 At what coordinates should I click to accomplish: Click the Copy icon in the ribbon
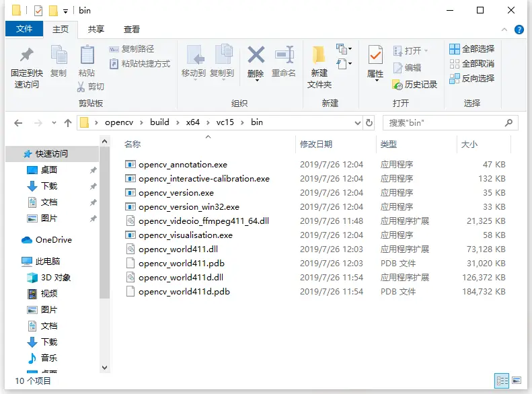coord(59,54)
